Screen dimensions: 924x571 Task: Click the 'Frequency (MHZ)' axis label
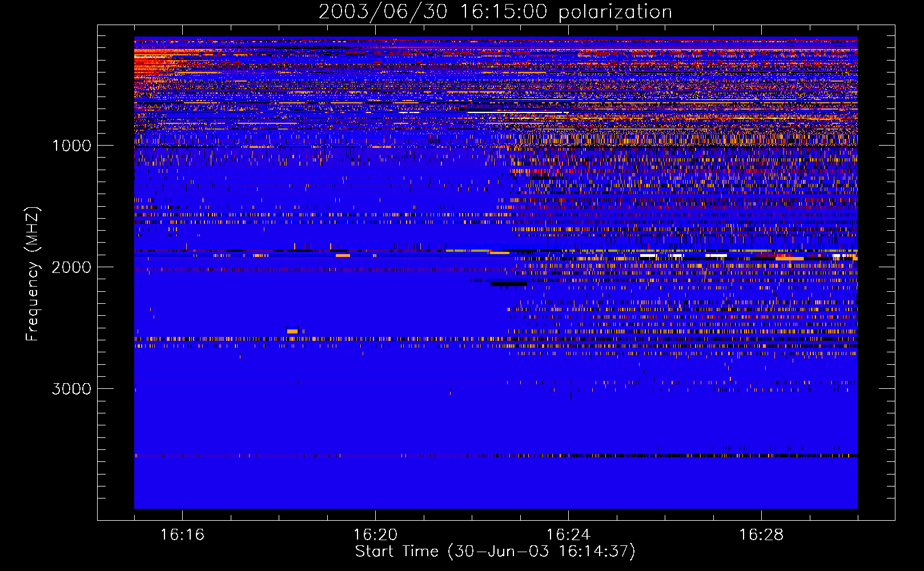[x=33, y=274]
